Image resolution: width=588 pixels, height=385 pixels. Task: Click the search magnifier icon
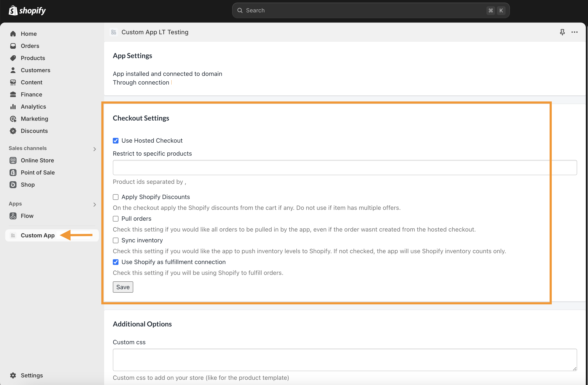coord(240,10)
